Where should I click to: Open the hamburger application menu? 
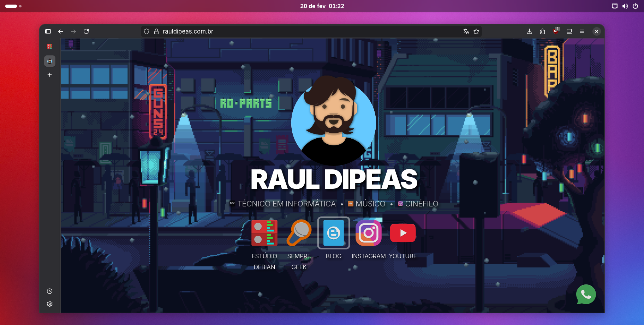click(x=582, y=31)
